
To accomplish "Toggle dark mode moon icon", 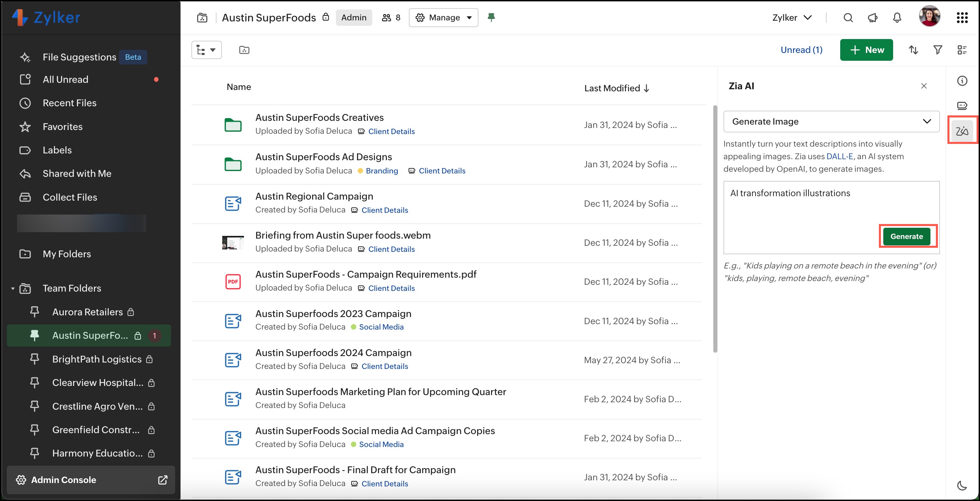I will tap(962, 485).
